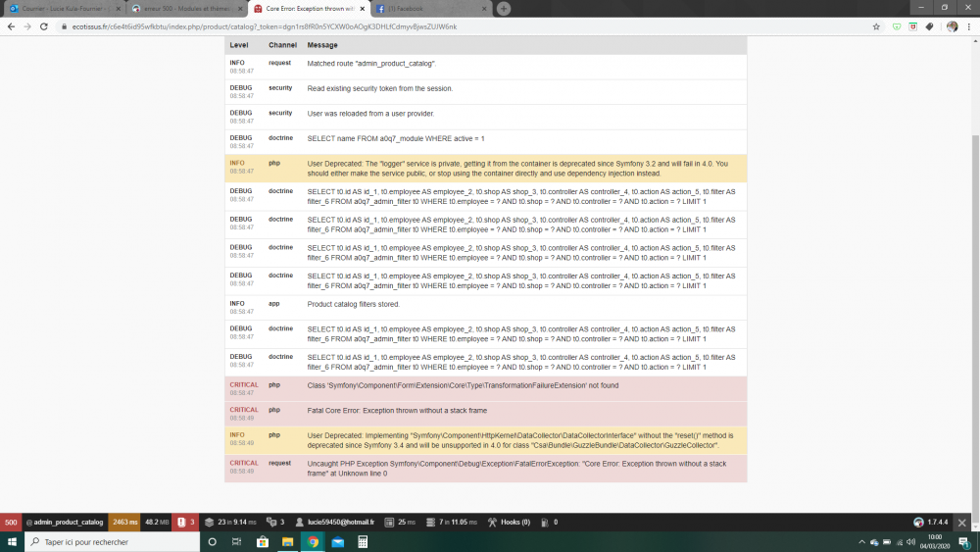View site security info via the padlock icon
Viewport: 980px width, 552px height.
(64, 26)
